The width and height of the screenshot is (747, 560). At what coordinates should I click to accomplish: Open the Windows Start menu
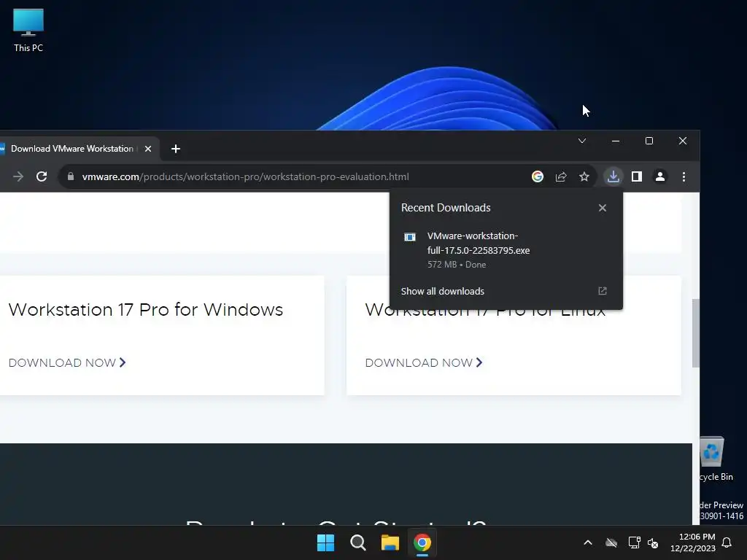326,542
